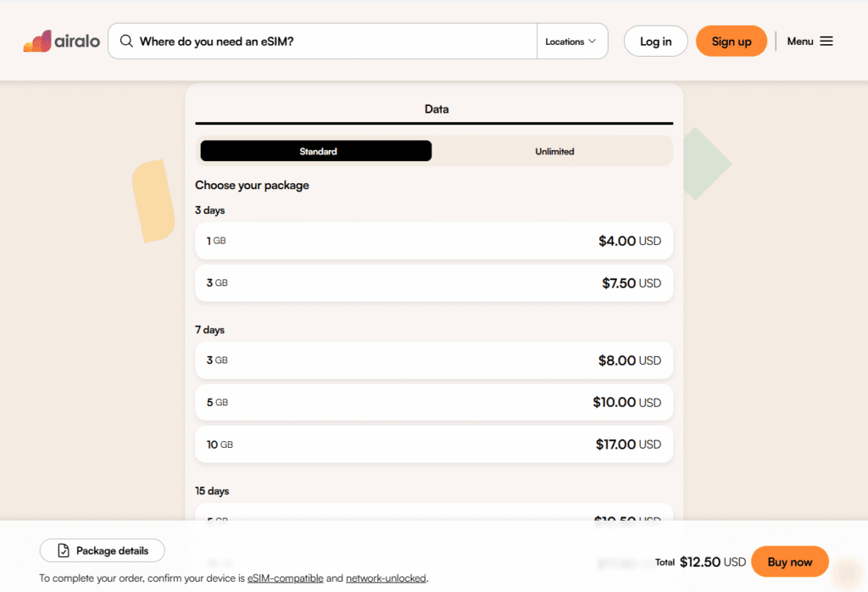This screenshot has width=868, height=592.
Task: Select the search magnifier icon
Action: click(x=125, y=40)
